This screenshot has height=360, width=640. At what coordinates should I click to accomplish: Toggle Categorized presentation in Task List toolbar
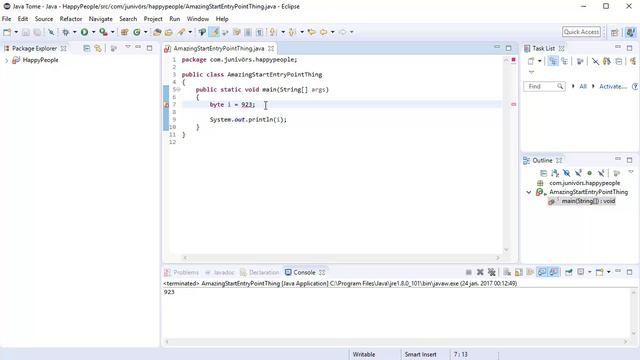click(x=553, y=61)
